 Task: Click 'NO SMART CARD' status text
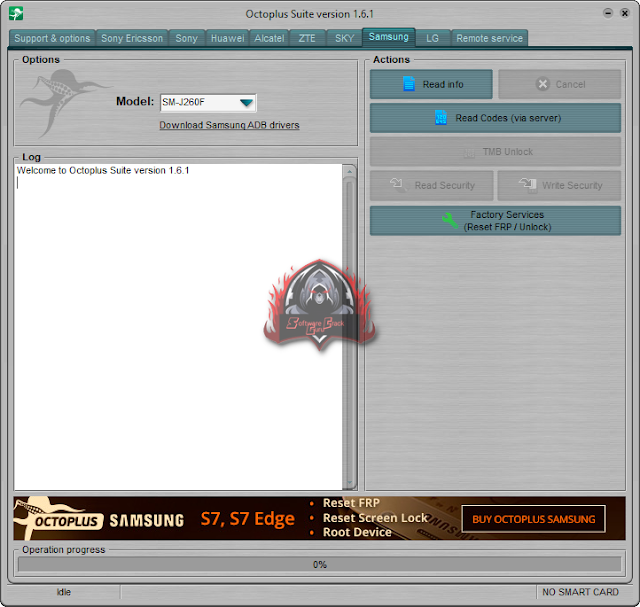pos(580,592)
